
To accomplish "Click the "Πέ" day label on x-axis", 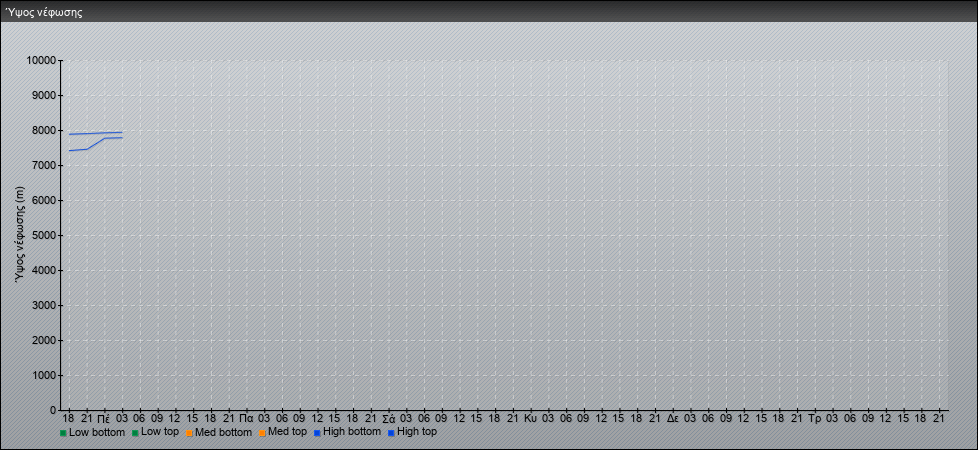I will click(104, 418).
